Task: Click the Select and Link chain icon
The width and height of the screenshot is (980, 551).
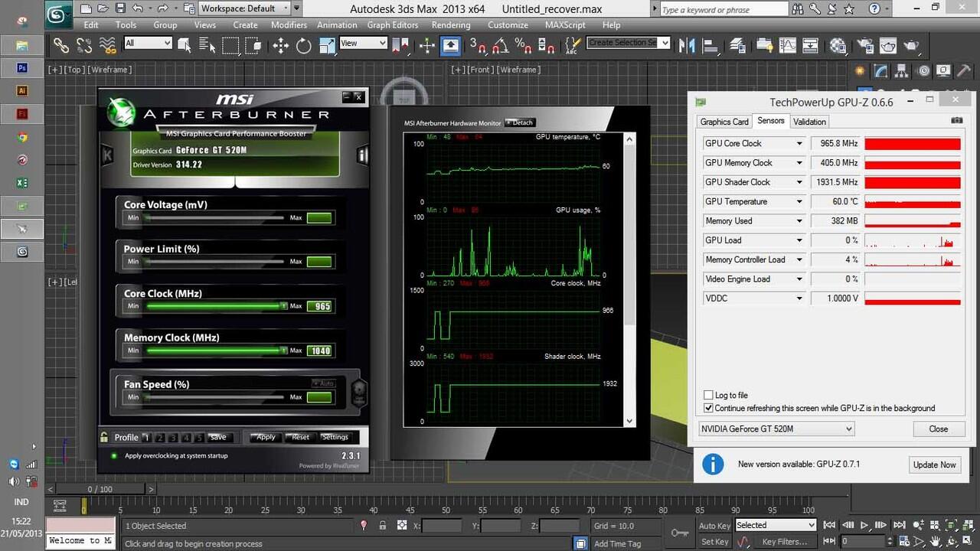Action: tap(60, 46)
